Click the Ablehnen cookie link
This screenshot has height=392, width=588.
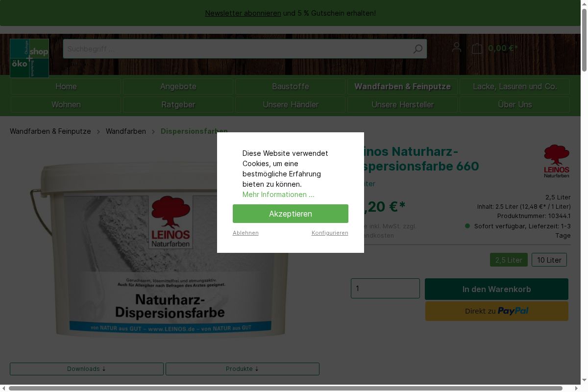point(245,233)
